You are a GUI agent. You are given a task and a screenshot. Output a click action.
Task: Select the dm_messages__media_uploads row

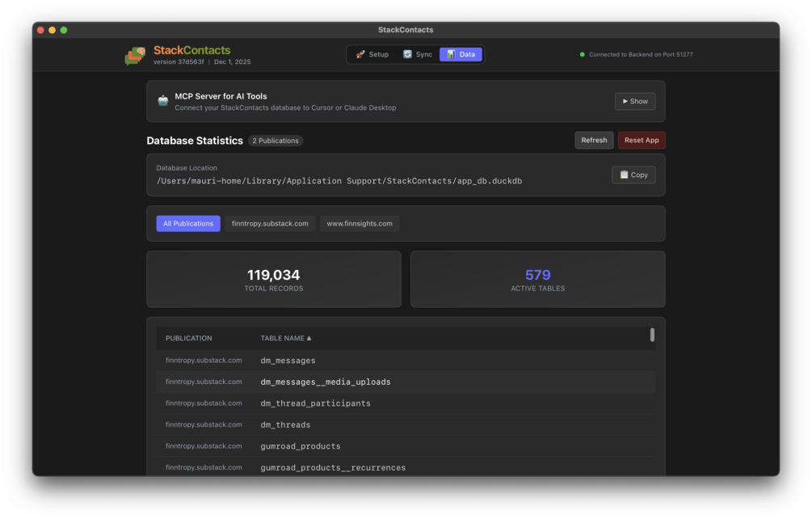[x=406, y=382]
